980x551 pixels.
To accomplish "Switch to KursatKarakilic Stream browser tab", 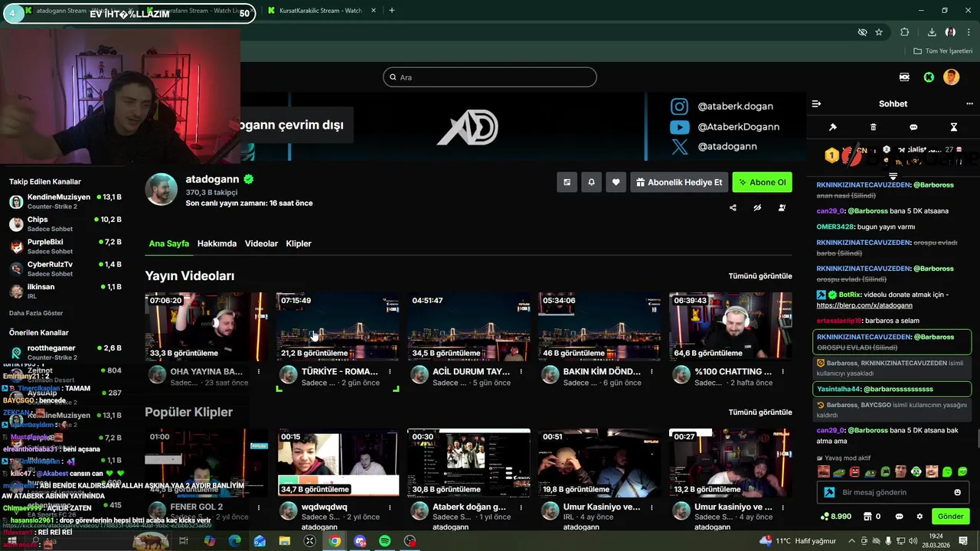I will [320, 11].
